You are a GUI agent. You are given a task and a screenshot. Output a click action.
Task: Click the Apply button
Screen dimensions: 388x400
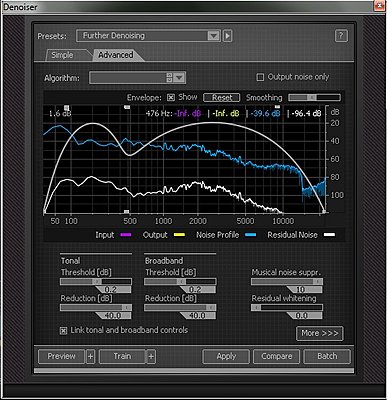pyautogui.click(x=226, y=357)
